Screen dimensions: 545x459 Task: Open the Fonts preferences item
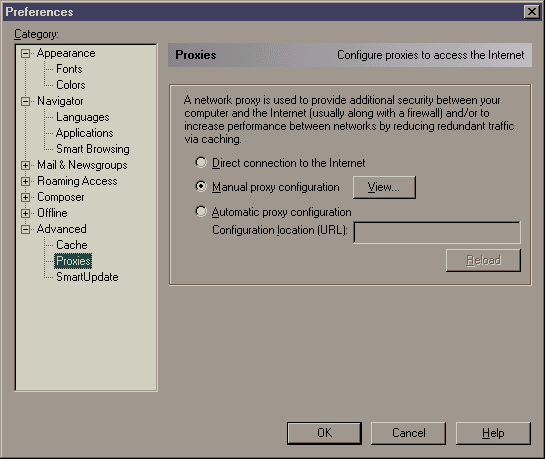click(69, 69)
